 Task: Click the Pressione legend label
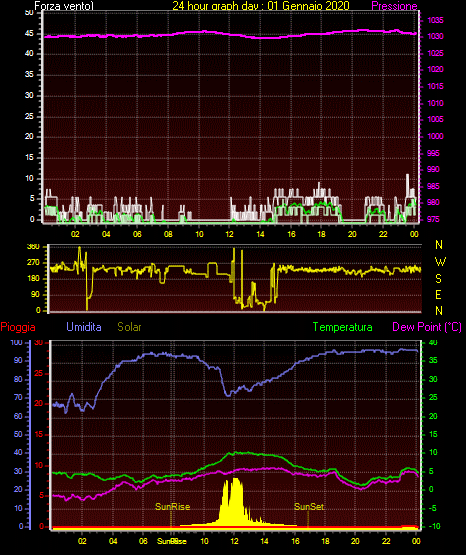pos(394,6)
